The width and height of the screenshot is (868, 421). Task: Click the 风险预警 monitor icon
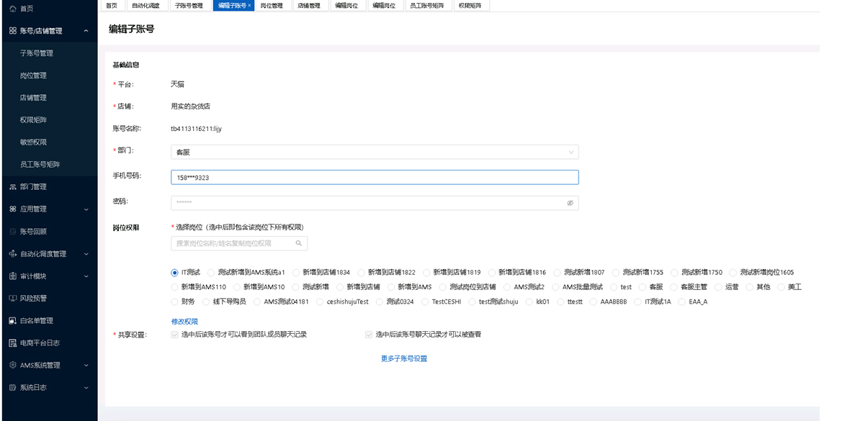tap(12, 299)
